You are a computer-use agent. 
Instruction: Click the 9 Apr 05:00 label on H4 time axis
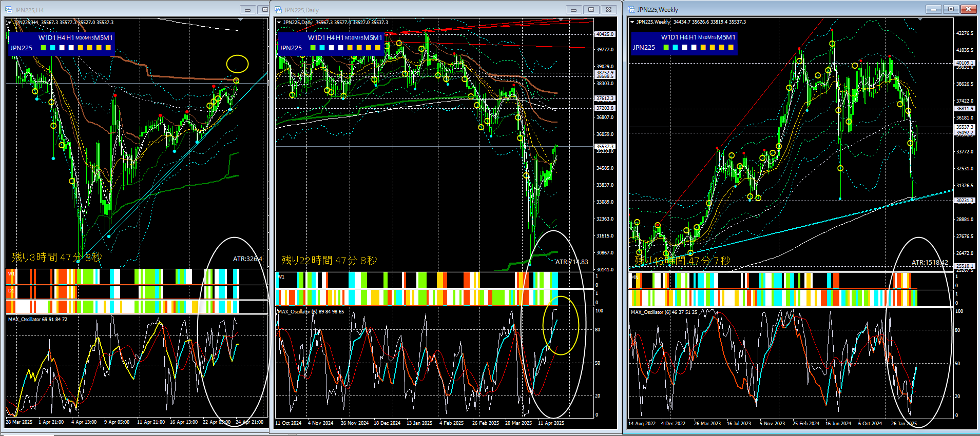[x=117, y=422]
